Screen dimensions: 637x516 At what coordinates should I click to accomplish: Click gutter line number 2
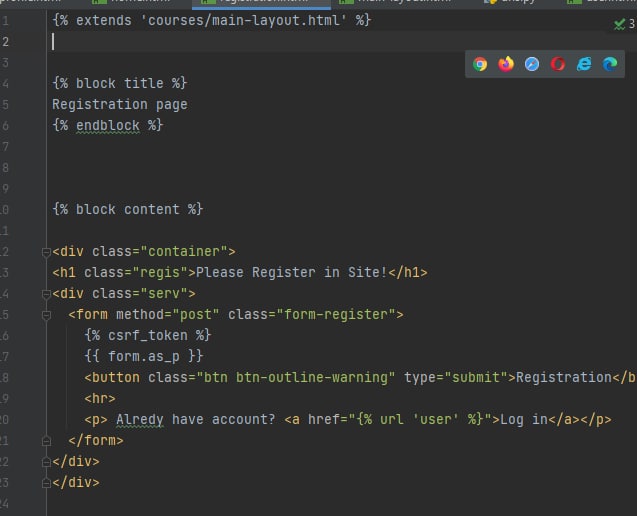tap(5, 41)
